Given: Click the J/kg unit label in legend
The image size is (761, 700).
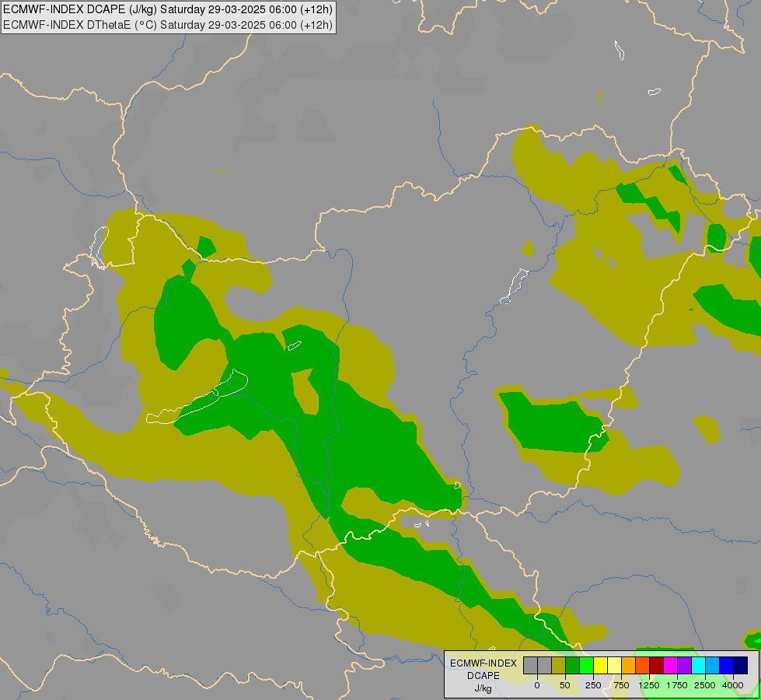Looking at the screenshot, I should 483,688.
